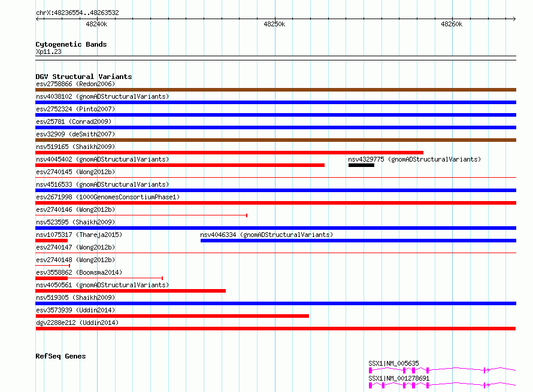The image size is (533, 392).
Task: Open the nsv519305 (Shaikh2009) entry
Action: pyautogui.click(x=75, y=297)
